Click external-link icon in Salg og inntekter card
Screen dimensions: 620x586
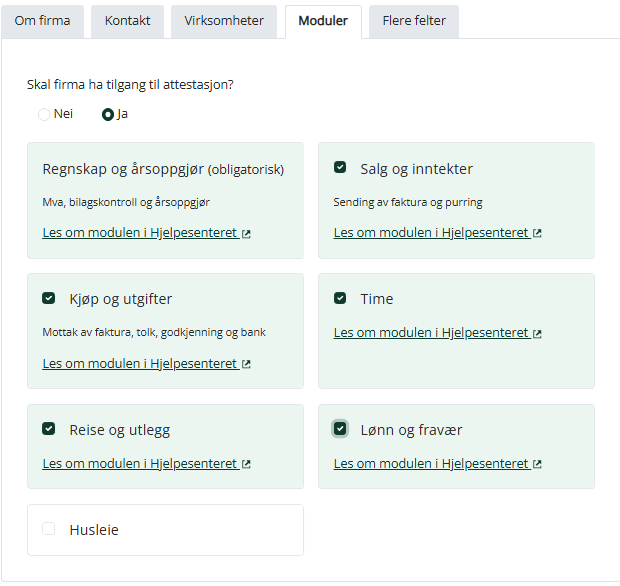(x=537, y=233)
